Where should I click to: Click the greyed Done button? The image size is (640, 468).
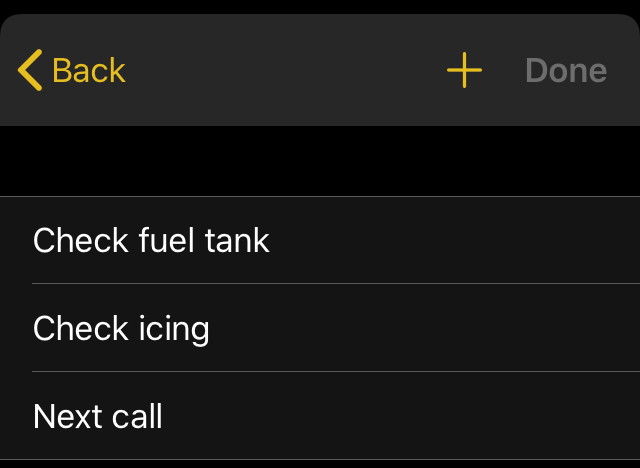(x=566, y=71)
